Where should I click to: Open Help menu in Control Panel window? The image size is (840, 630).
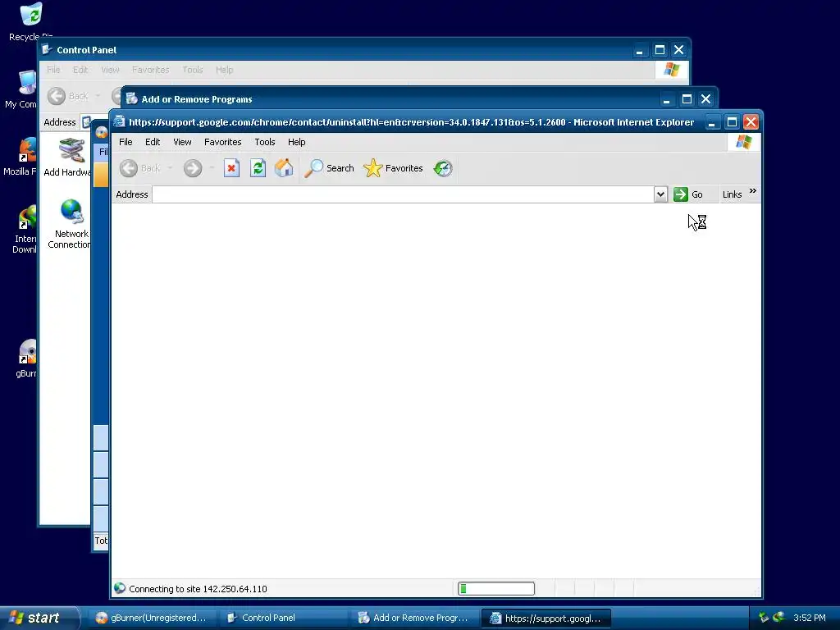225,70
